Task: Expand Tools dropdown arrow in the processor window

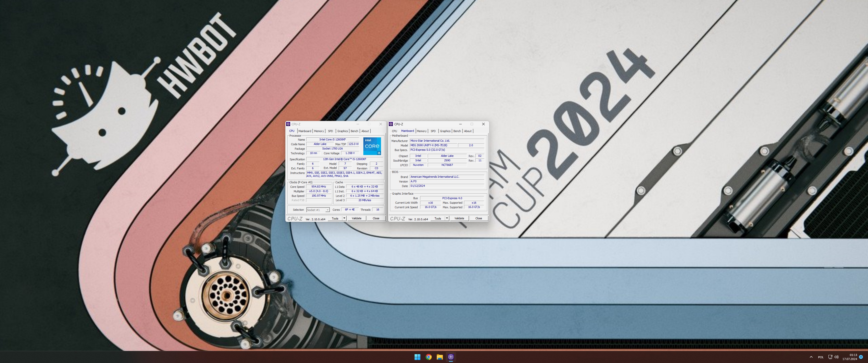Action: pyautogui.click(x=344, y=219)
